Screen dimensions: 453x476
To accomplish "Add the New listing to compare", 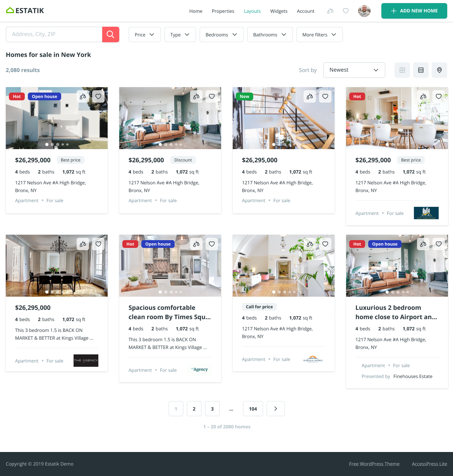I will click(309, 96).
